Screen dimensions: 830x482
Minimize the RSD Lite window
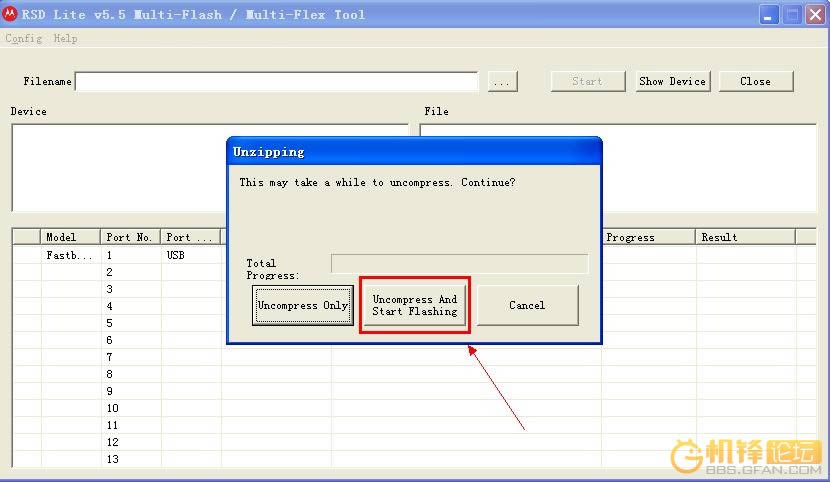click(768, 14)
